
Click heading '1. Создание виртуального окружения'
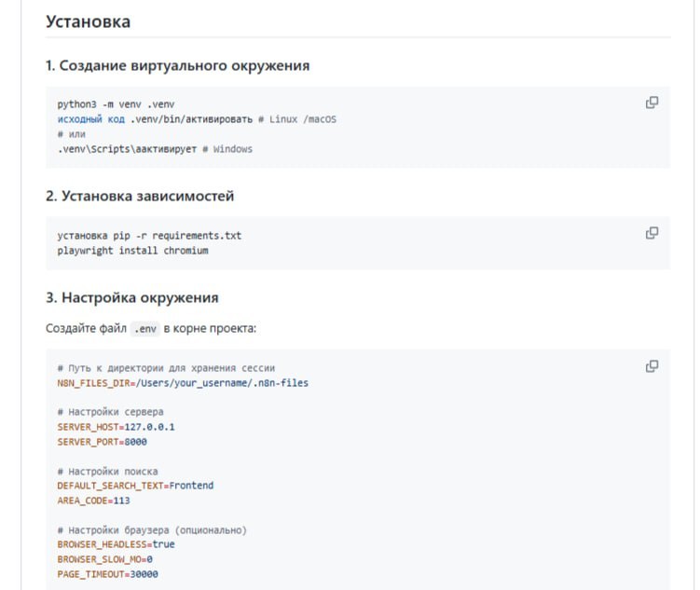click(178, 65)
